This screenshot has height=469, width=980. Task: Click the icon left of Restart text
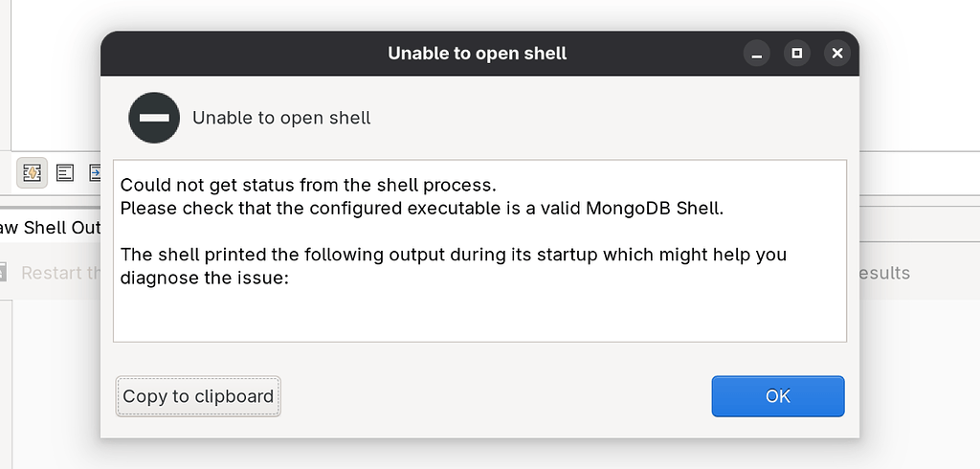tap(4, 273)
